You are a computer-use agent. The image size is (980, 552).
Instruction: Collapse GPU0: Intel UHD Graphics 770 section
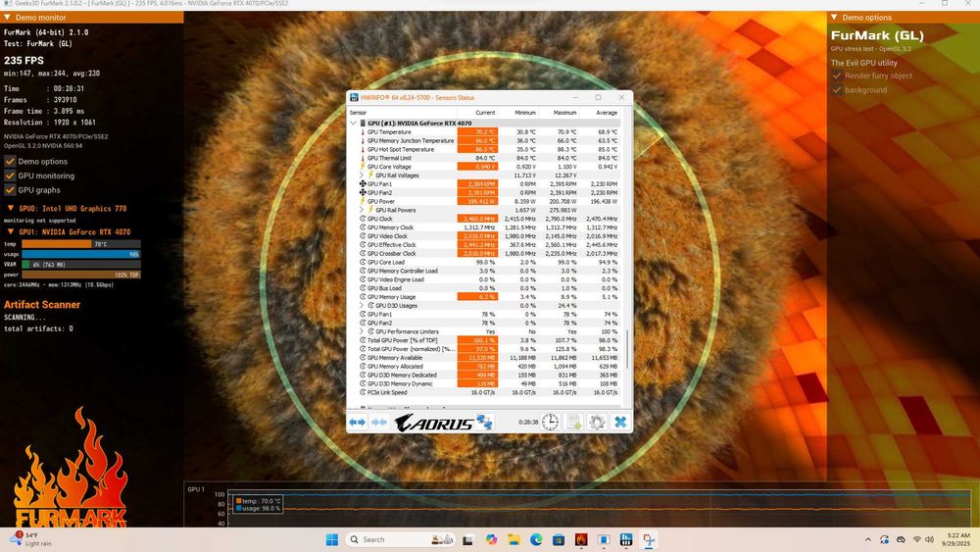[11, 208]
